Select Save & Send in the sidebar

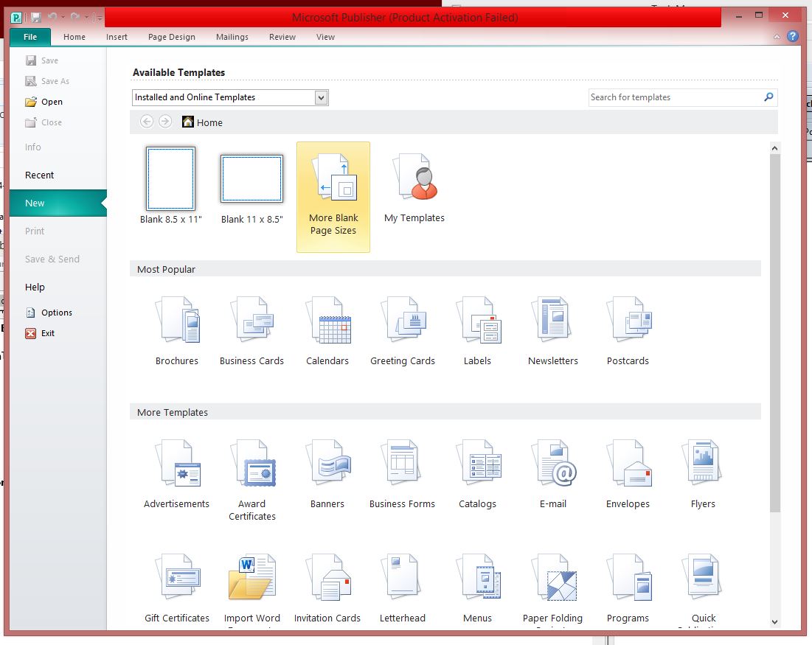pyautogui.click(x=52, y=259)
